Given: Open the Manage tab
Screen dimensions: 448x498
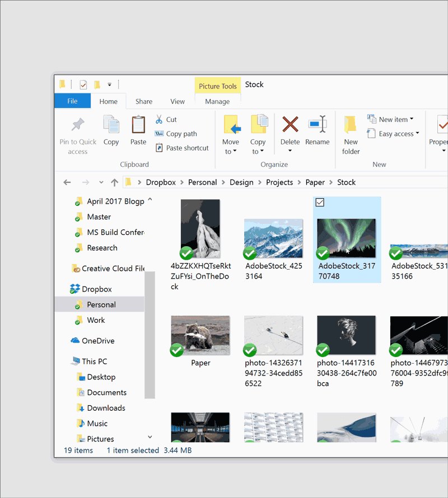Looking at the screenshot, I should [x=217, y=101].
